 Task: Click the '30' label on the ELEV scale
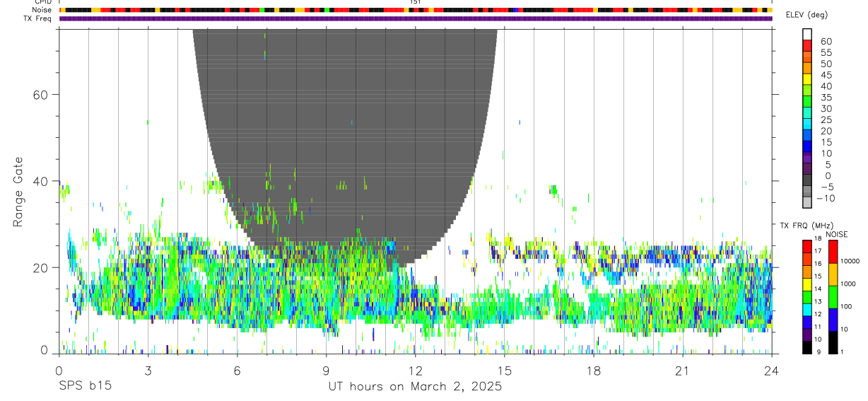(x=826, y=108)
